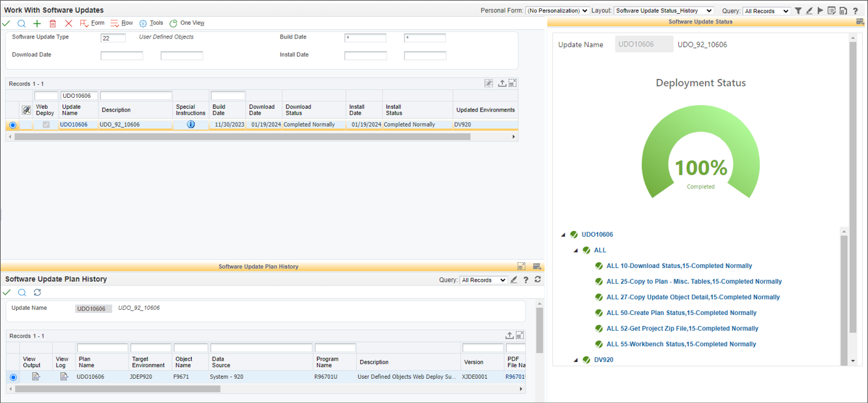Image resolution: width=868 pixels, height=403 pixels.
Task: Click the export icon above plan history grid
Action: click(x=509, y=335)
